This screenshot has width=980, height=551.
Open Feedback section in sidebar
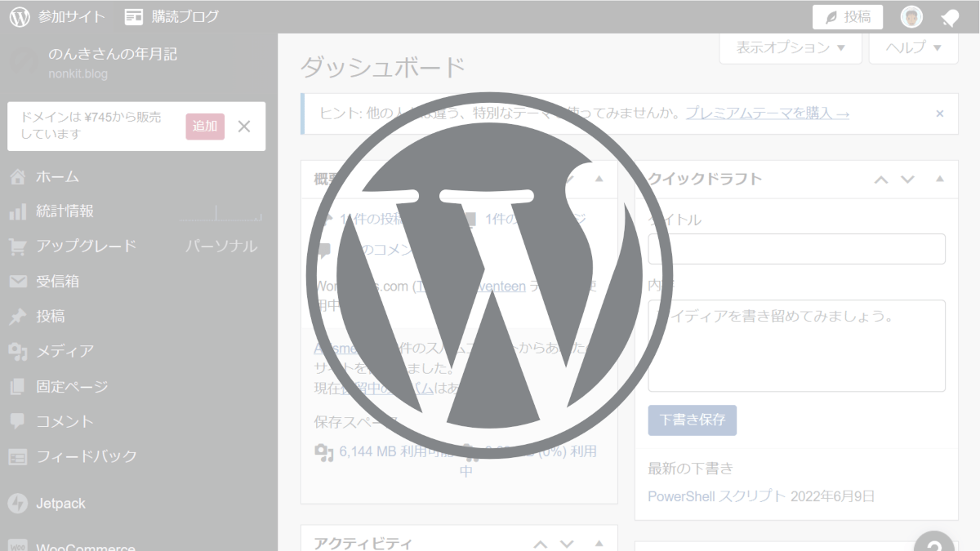86,456
